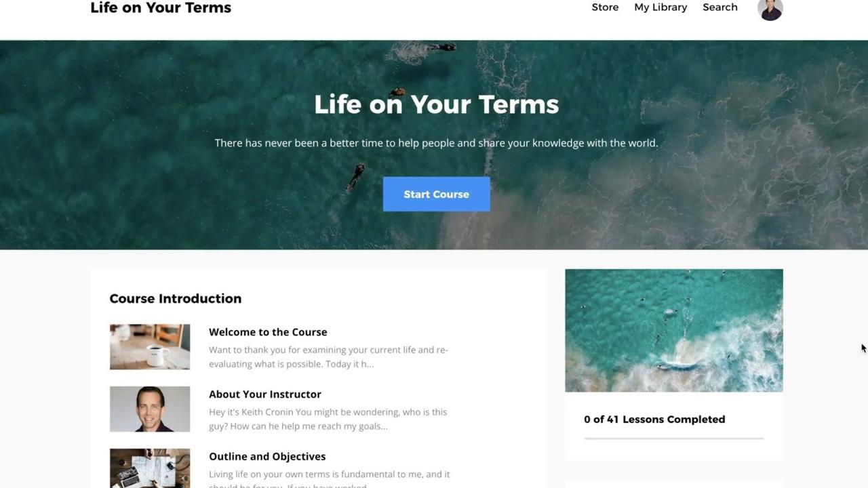
Task: Open Search in the top navigation
Action: (x=719, y=7)
